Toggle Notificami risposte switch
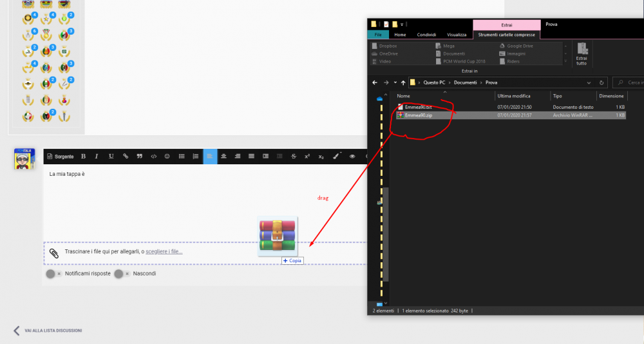644x344 pixels. click(54, 274)
